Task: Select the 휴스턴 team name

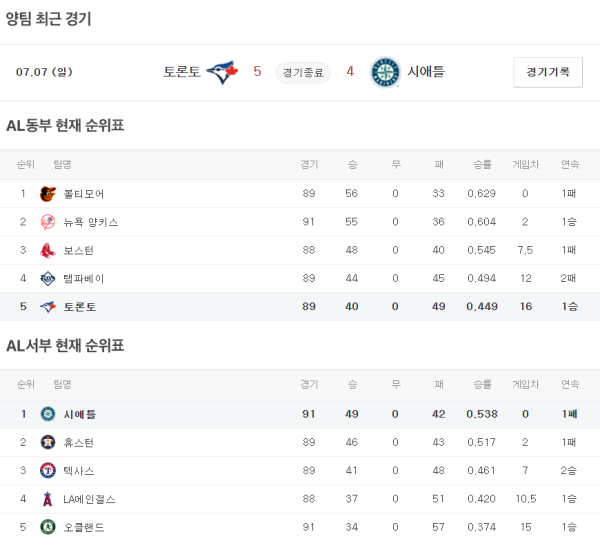Action: (x=79, y=442)
